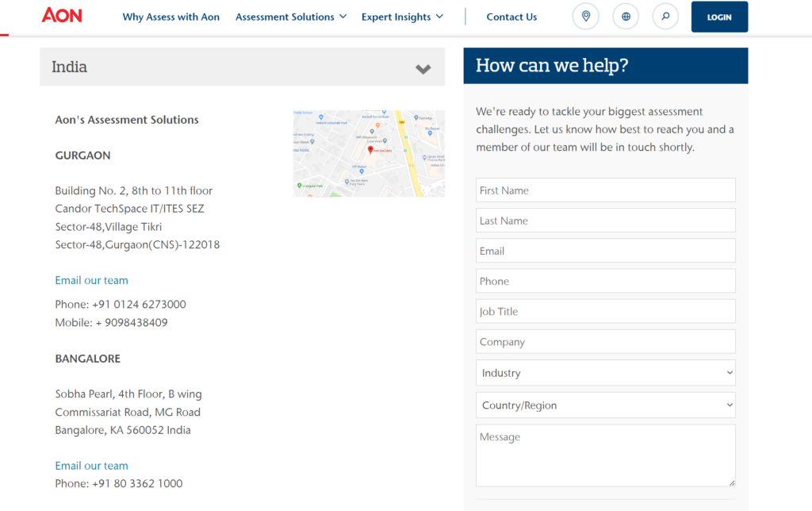Image resolution: width=812 pixels, height=511 pixels.
Task: Click Candor TechSpace IT/ITES SEZ address line
Action: click(x=129, y=209)
